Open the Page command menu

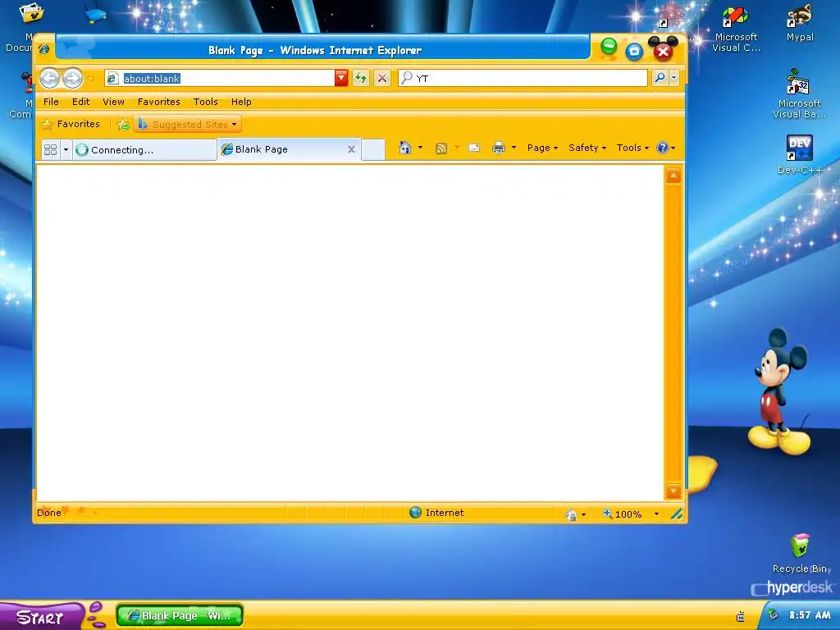pos(542,148)
